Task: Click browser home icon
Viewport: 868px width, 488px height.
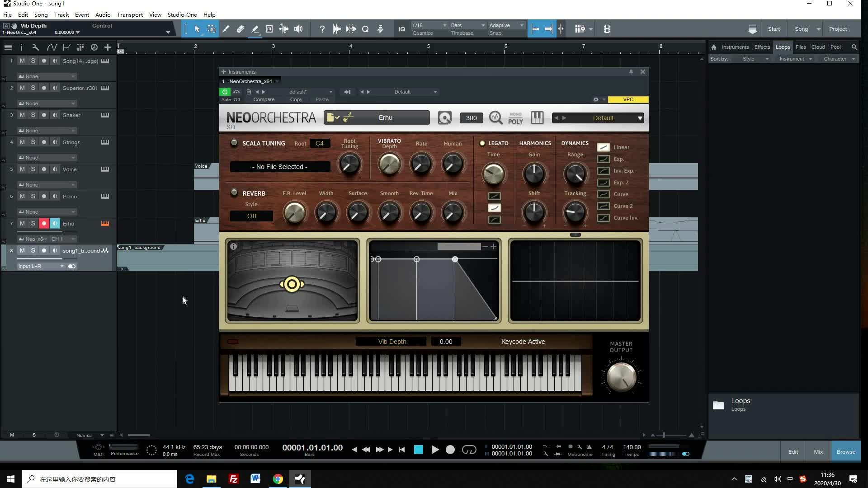Action: [713, 47]
